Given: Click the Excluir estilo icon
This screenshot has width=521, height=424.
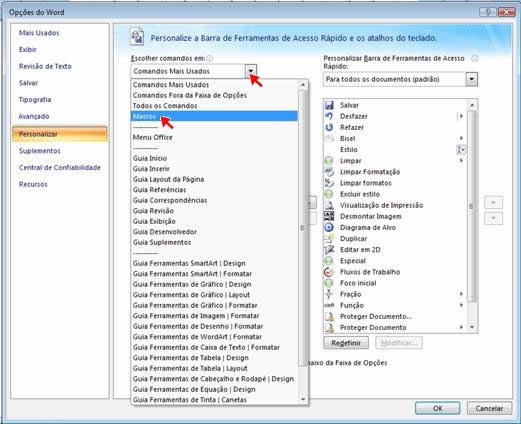Looking at the screenshot, I should tap(329, 194).
